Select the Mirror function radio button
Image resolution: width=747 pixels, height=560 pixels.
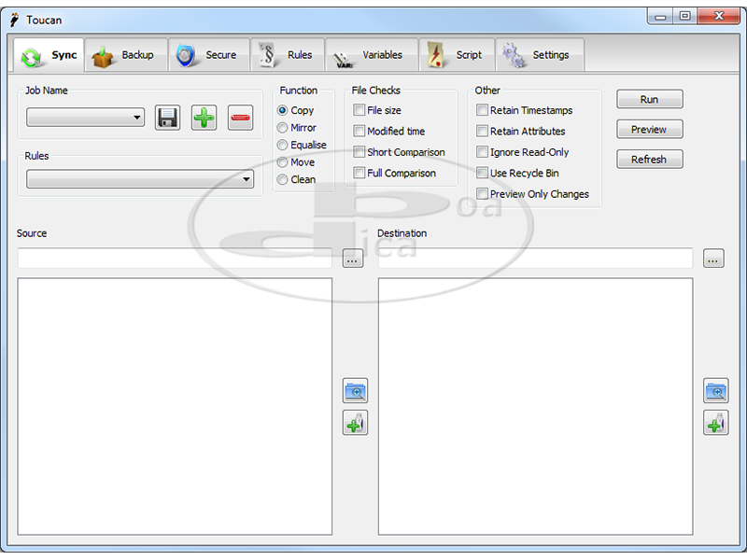283,128
